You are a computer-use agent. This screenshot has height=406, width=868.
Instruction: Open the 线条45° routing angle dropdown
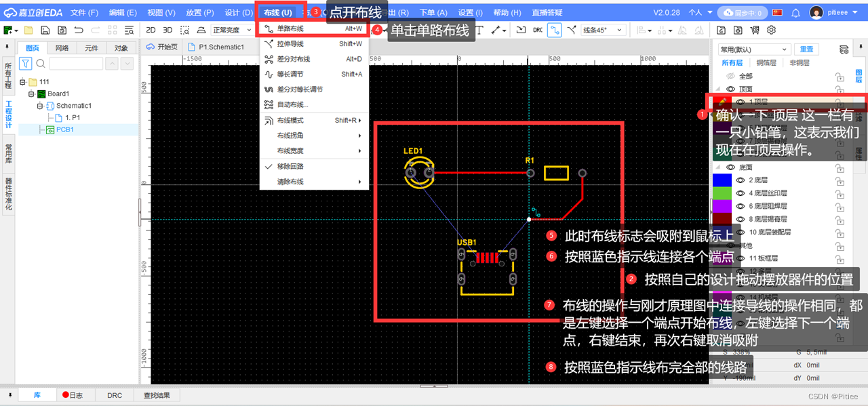click(604, 30)
